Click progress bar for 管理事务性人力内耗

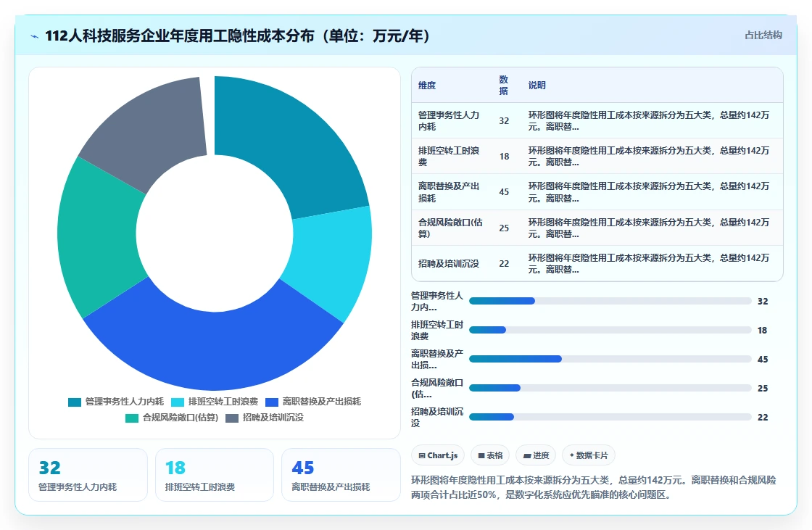pos(610,301)
